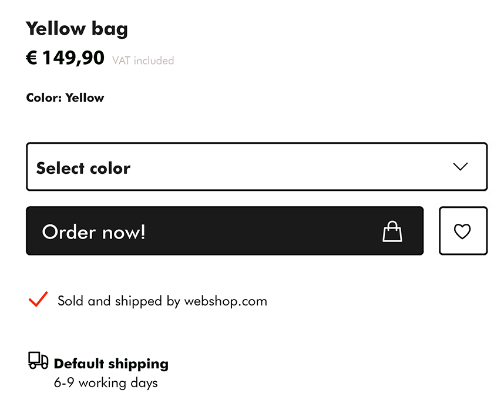The height and width of the screenshot is (420, 504).
Task: Add item to favorites with heart button
Action: [463, 231]
